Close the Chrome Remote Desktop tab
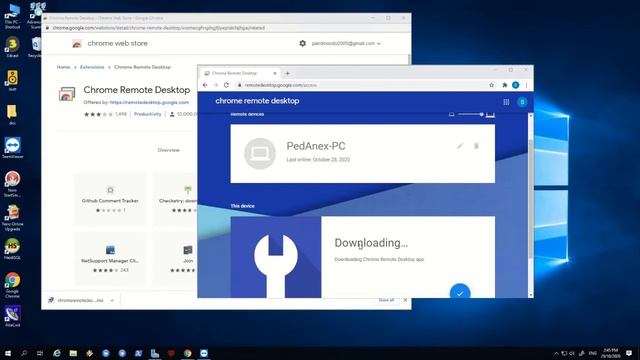Screen dimensions: 640x360 pos(275,73)
